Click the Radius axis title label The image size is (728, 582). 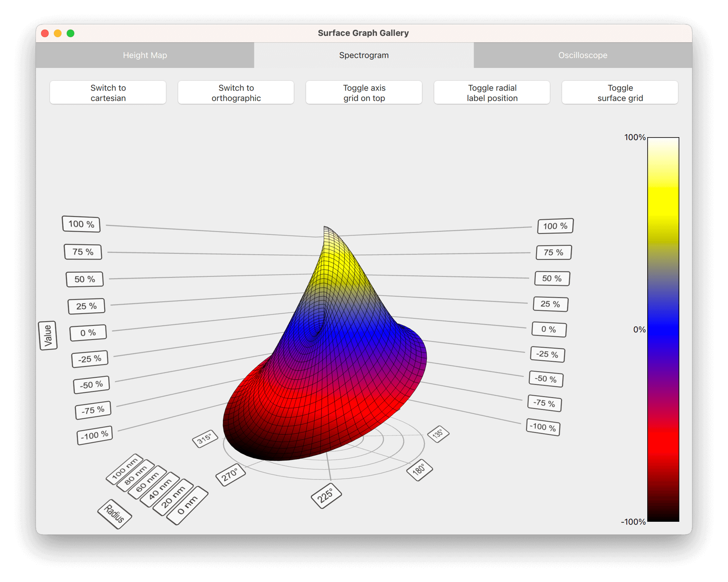pyautogui.click(x=114, y=514)
